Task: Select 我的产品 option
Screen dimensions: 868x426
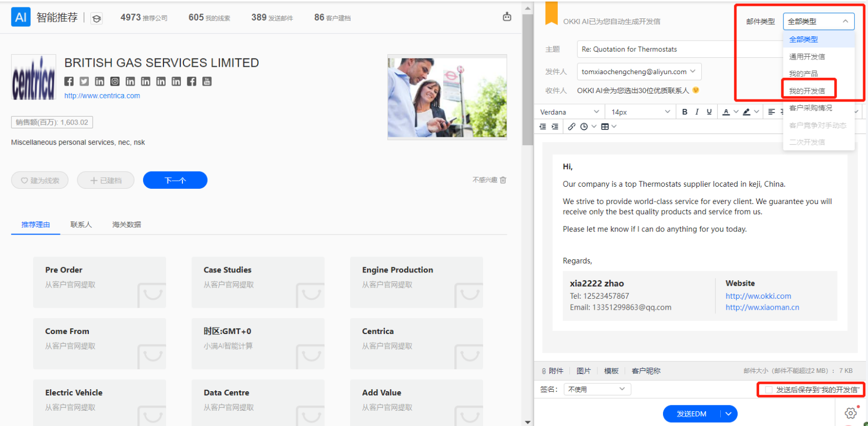Action: tap(819, 74)
